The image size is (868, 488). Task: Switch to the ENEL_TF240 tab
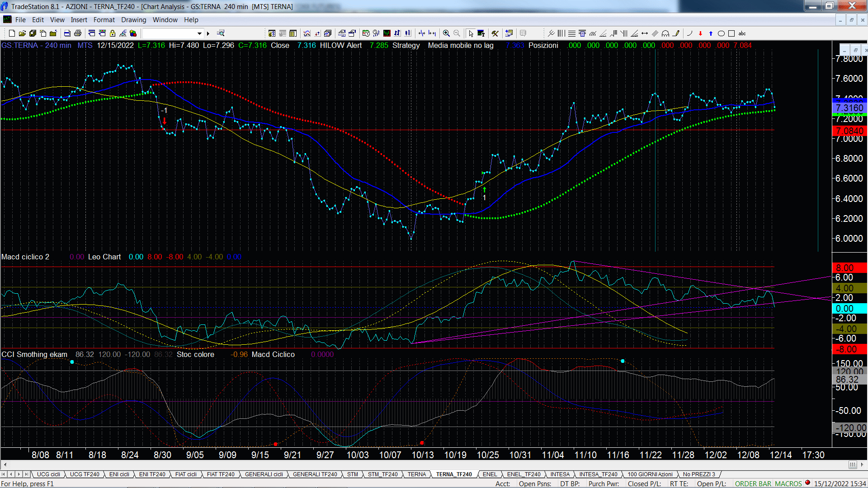524,474
